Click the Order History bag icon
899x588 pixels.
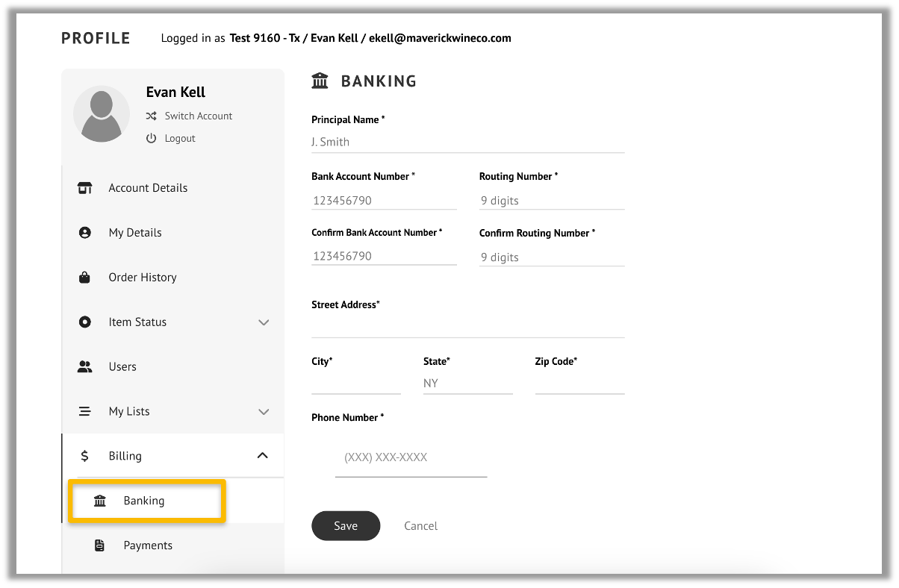click(85, 278)
